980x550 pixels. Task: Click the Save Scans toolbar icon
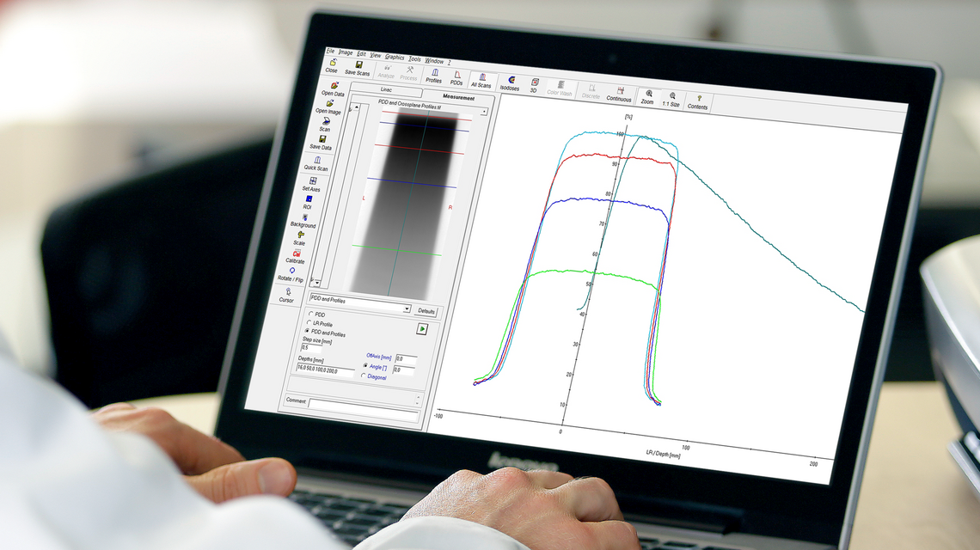coord(358,66)
